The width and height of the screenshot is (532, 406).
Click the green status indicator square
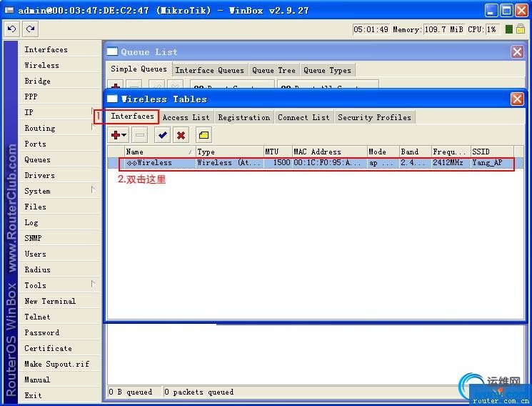(x=509, y=29)
